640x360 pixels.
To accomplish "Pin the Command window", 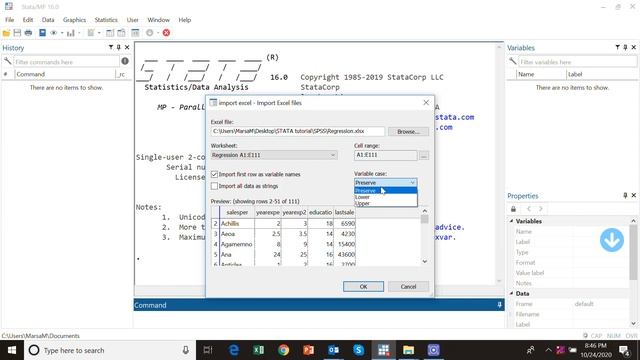I will click(x=499, y=305).
